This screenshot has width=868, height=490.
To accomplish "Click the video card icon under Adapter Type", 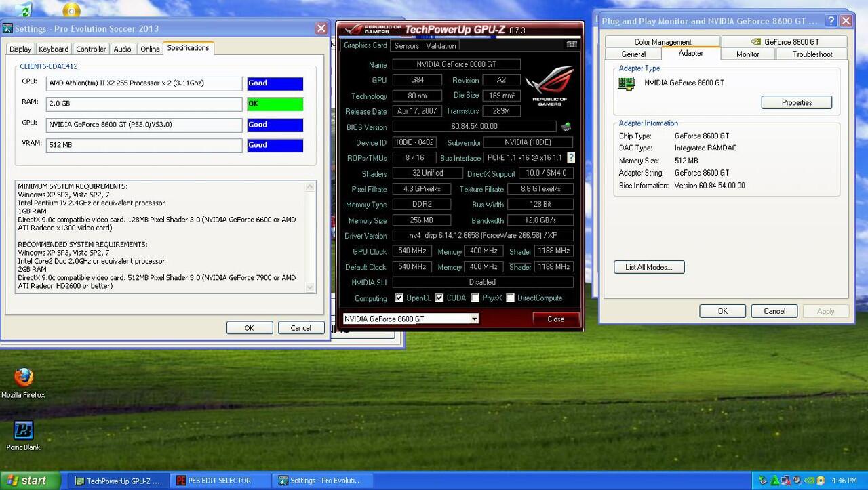I will click(627, 83).
